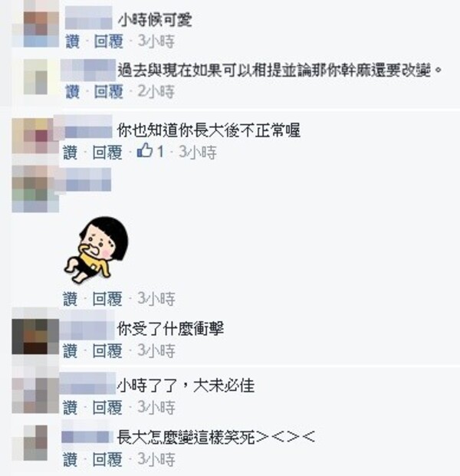Like the comment 小時了了，大未必佳

[70, 408]
